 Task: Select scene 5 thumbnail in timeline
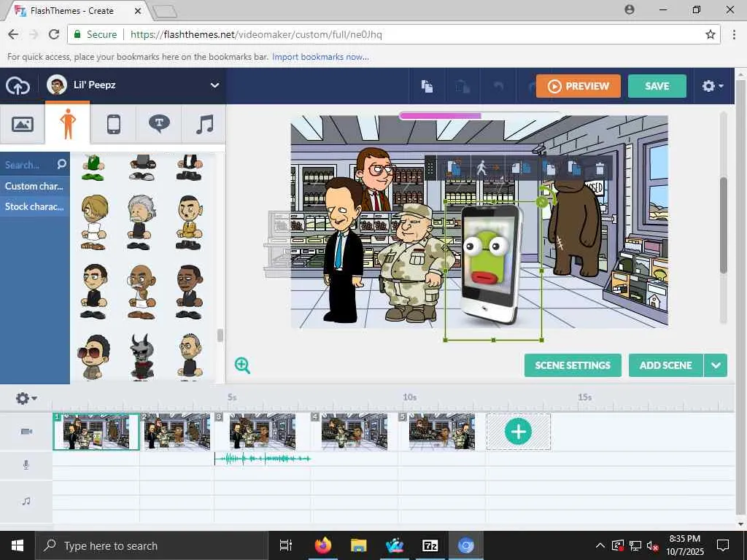[x=441, y=432]
